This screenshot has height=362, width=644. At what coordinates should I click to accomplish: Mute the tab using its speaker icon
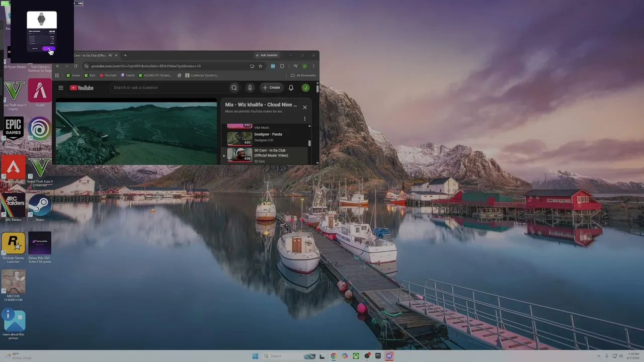(x=110, y=55)
